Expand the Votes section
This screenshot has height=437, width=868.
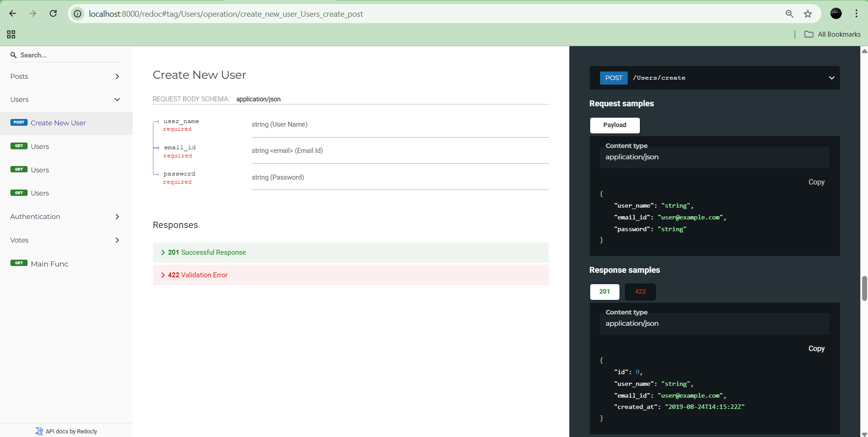coord(117,240)
